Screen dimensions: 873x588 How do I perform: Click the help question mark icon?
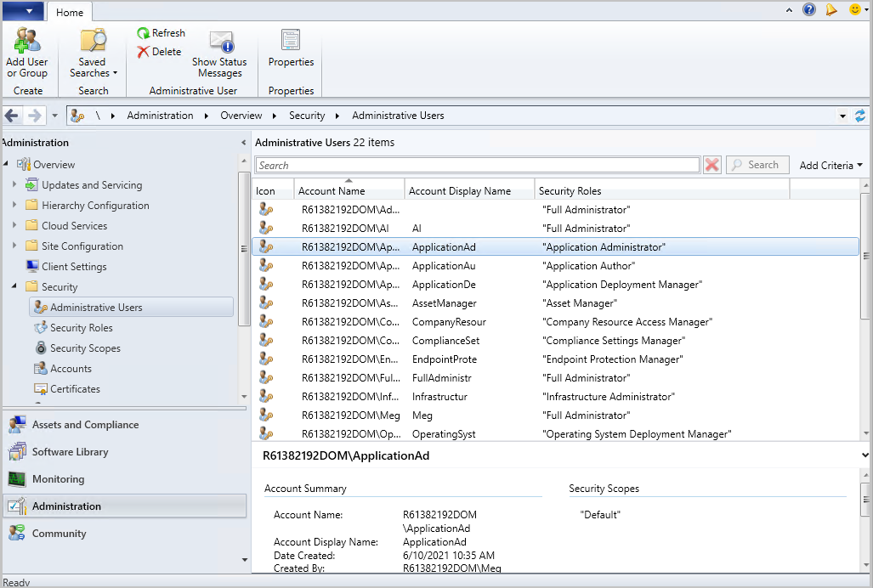tap(809, 10)
